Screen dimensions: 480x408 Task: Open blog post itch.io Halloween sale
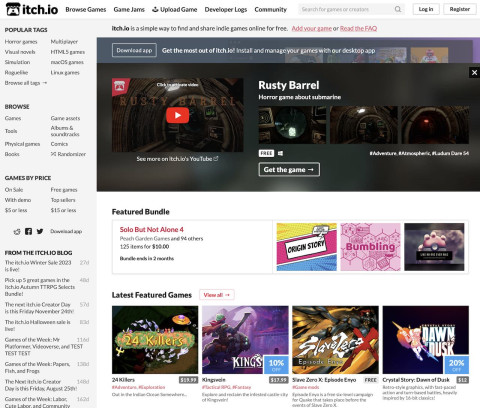pos(37,325)
